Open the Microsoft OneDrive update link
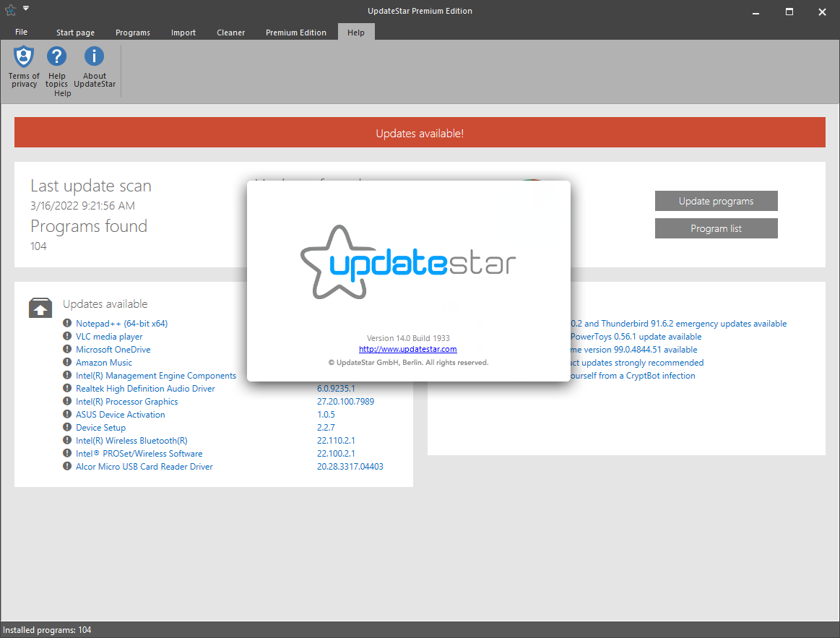 (113, 350)
